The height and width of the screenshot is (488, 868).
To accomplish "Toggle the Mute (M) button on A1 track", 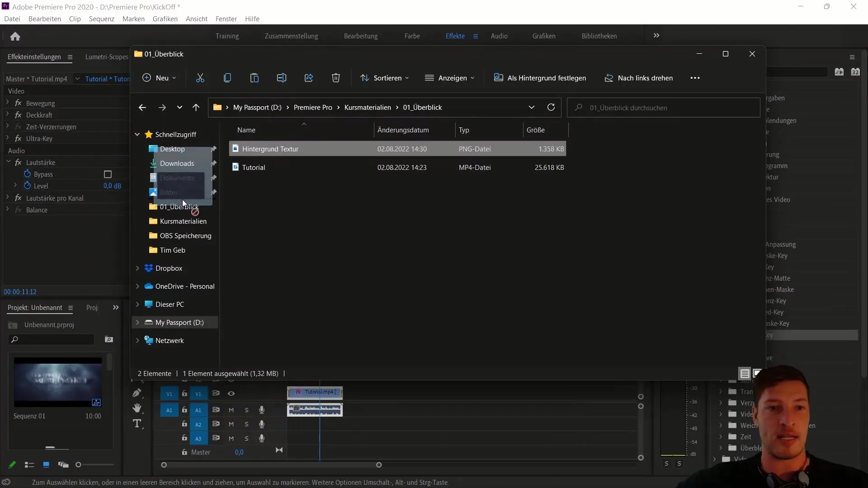I will coord(231,410).
